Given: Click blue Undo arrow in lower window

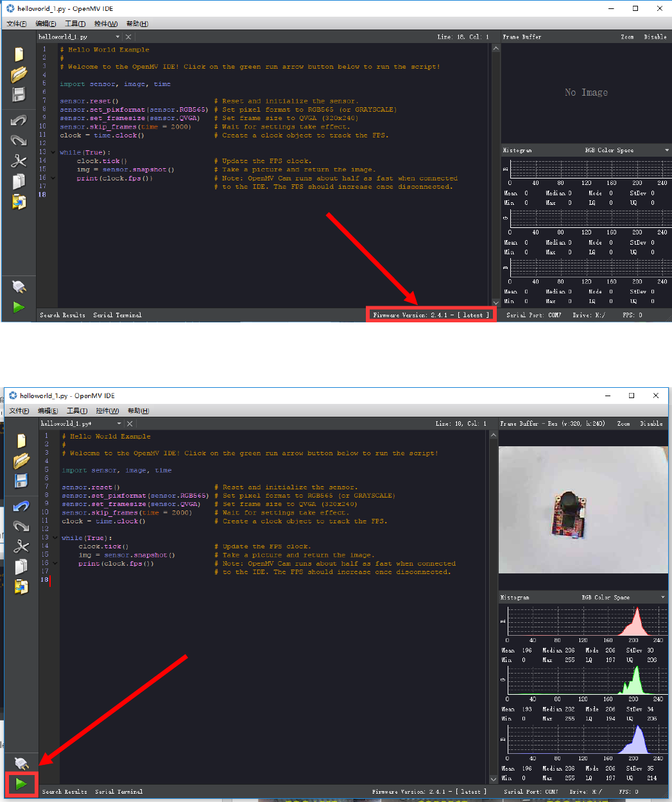Looking at the screenshot, I should 21,506.
